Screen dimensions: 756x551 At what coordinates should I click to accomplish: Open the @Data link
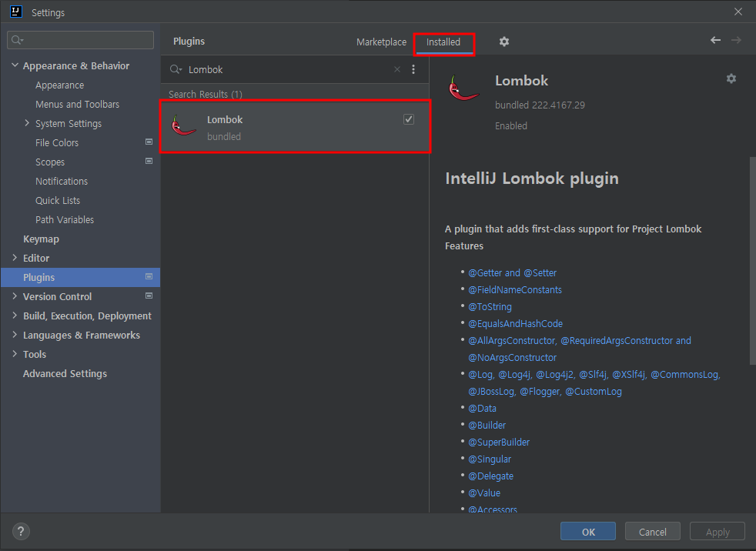482,409
